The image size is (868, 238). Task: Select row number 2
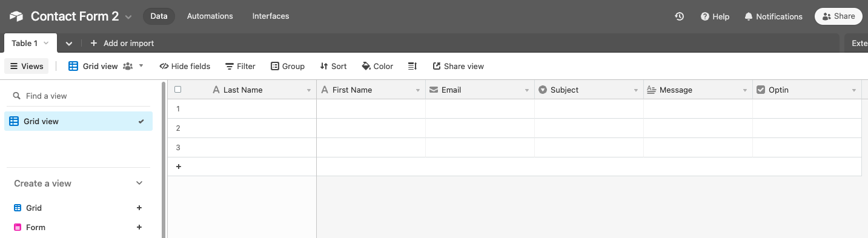tap(178, 128)
